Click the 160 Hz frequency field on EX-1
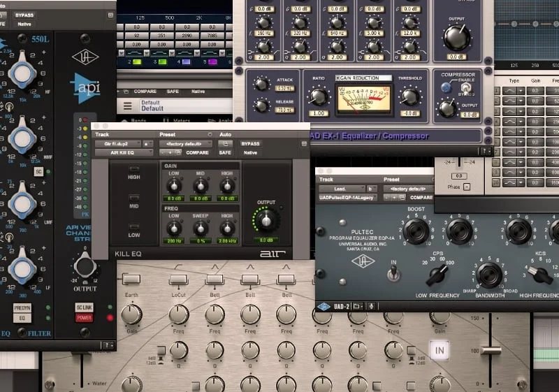Screen dimensions: 559x392 pos(264,33)
